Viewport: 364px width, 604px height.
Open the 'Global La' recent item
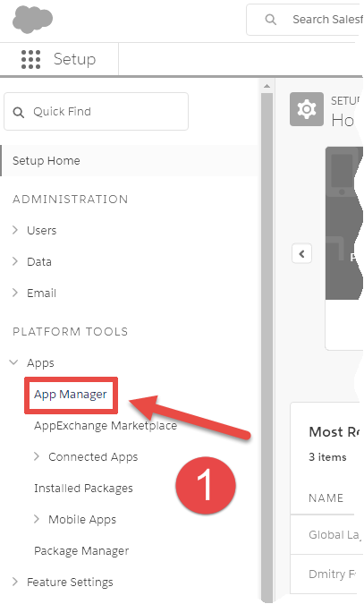(334, 535)
